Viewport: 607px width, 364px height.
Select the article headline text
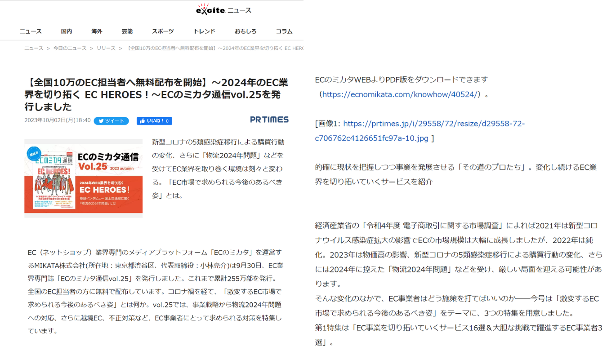tap(156, 95)
